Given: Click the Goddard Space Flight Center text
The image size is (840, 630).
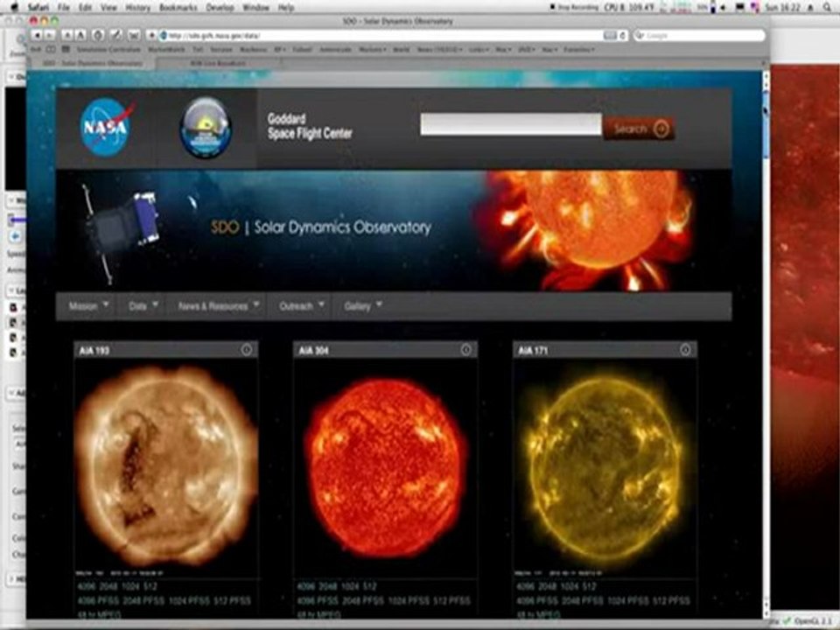Looking at the screenshot, I should [x=310, y=126].
